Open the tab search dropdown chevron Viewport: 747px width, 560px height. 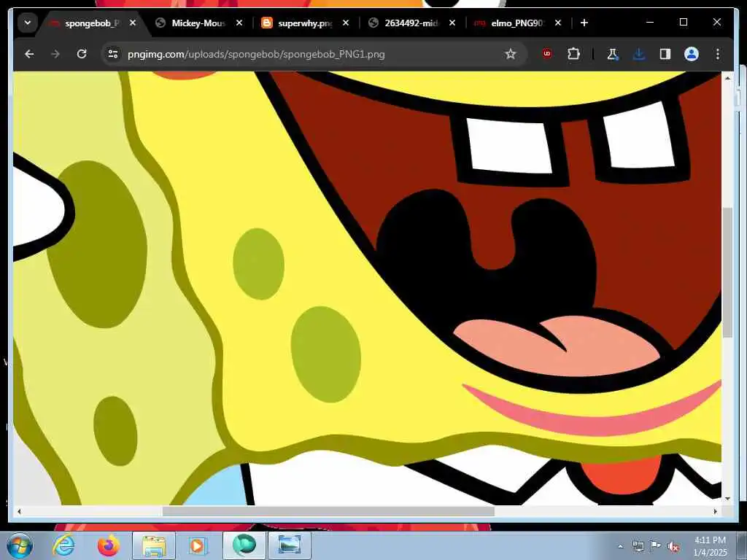[28, 23]
